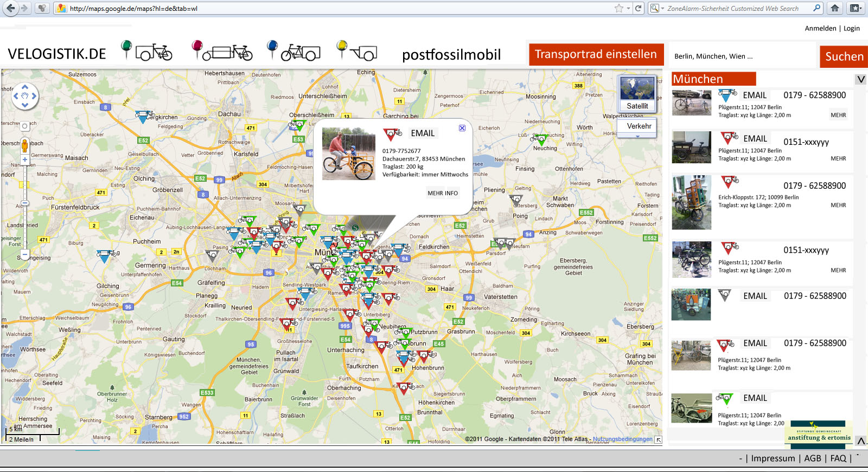Click the green pin cargo bike filter
Screen dimensions: 868x472
(146, 51)
